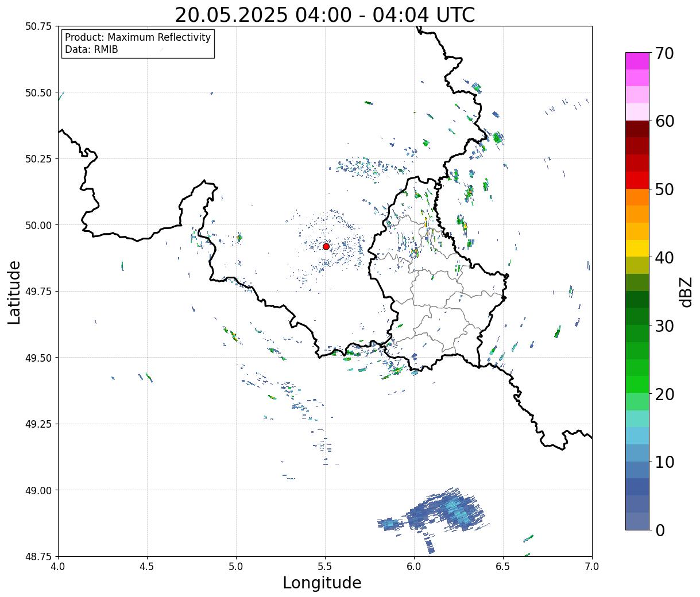Click the colorbar tick label 40

click(664, 258)
